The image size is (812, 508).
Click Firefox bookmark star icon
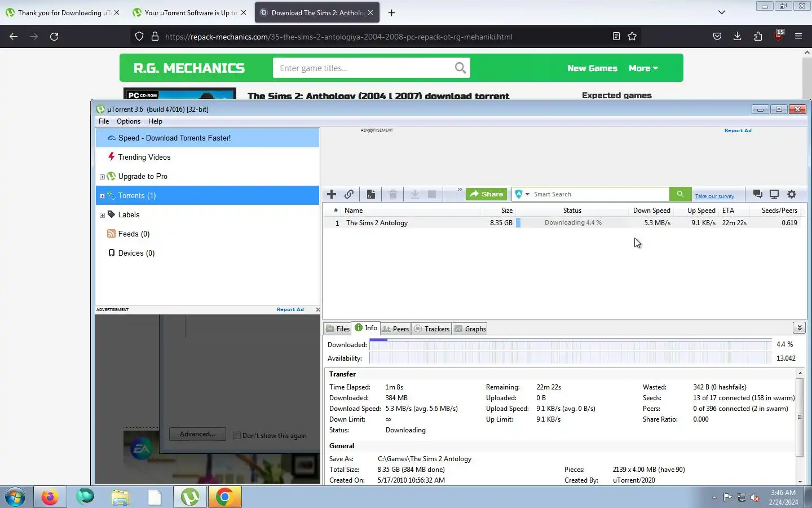(632, 36)
